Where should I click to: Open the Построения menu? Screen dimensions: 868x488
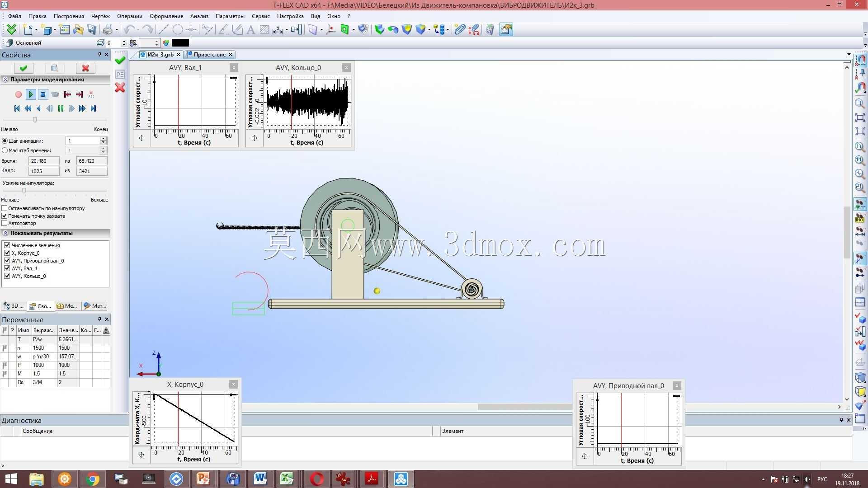69,16
